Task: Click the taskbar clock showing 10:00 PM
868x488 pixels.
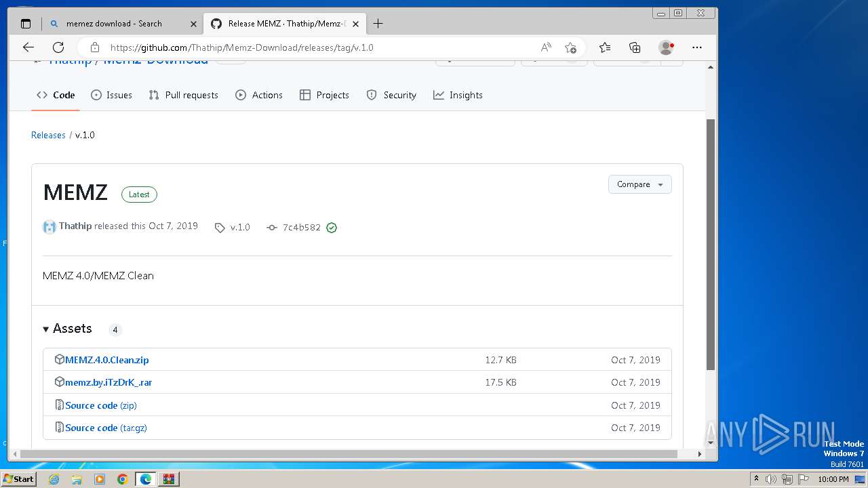Action: (833, 479)
